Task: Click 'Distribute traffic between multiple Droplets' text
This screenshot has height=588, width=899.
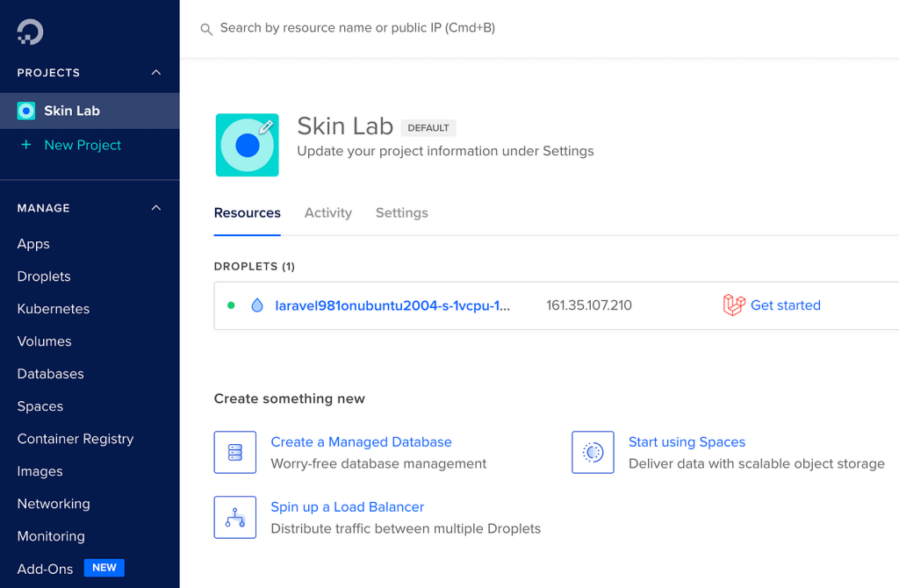Action: point(406,528)
